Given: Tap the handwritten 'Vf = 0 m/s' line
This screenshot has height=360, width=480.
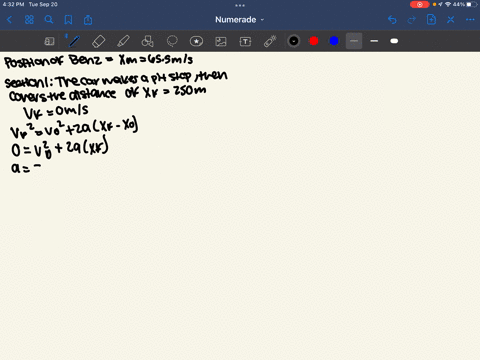Looking at the screenshot, I should point(56,111).
